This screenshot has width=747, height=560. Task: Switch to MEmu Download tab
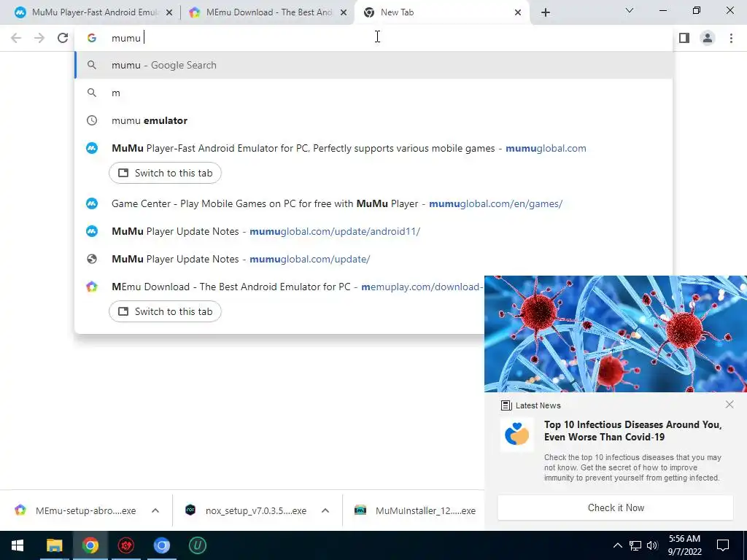pos(268,12)
